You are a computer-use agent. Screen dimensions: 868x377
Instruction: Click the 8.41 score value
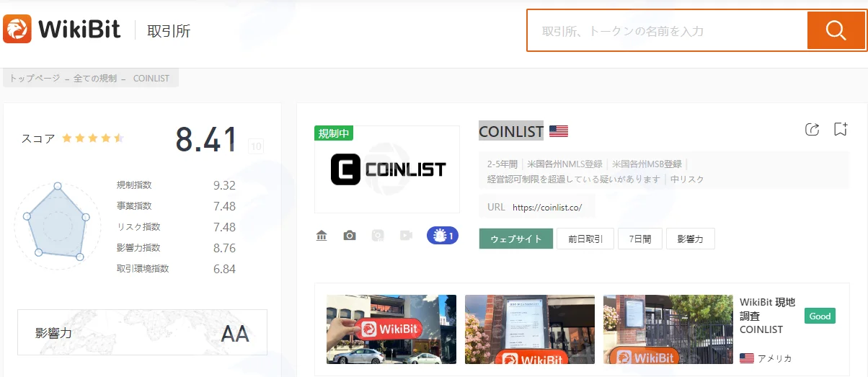206,140
